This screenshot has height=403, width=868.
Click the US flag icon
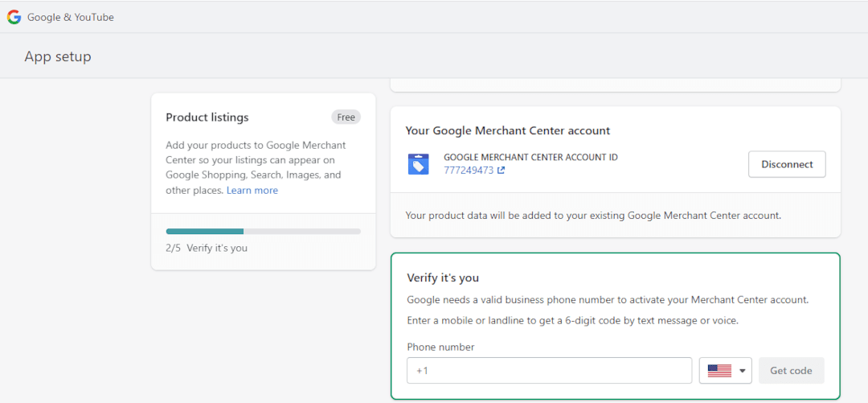click(719, 371)
